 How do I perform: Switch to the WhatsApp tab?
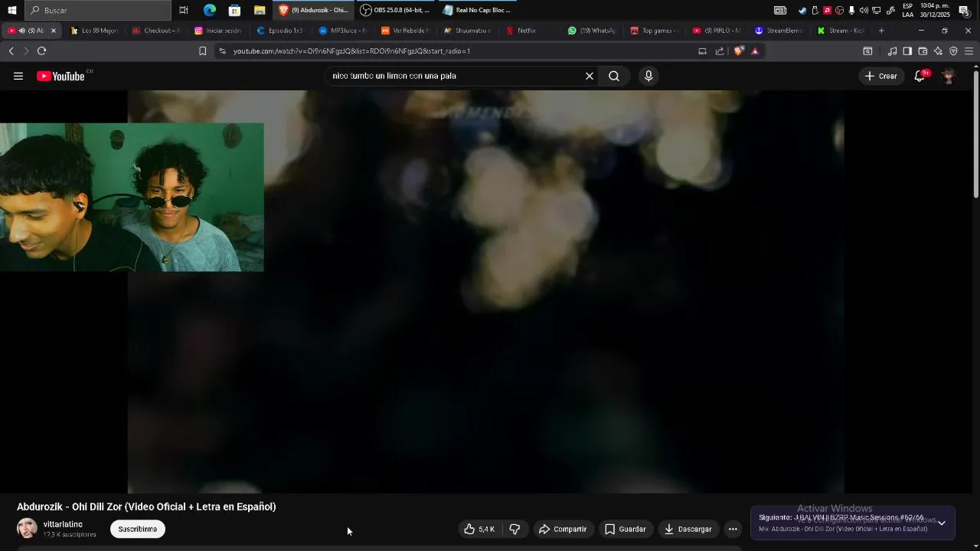(x=592, y=31)
